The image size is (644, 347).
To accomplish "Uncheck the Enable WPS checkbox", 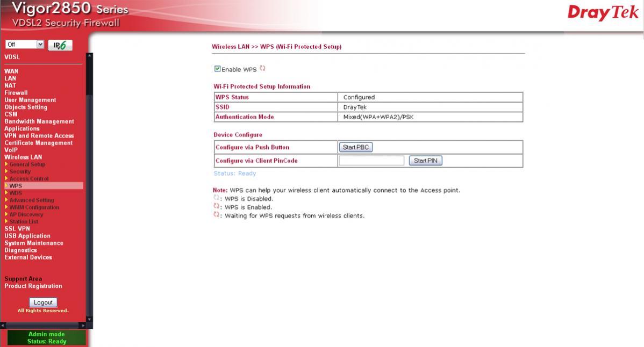I will pos(217,69).
